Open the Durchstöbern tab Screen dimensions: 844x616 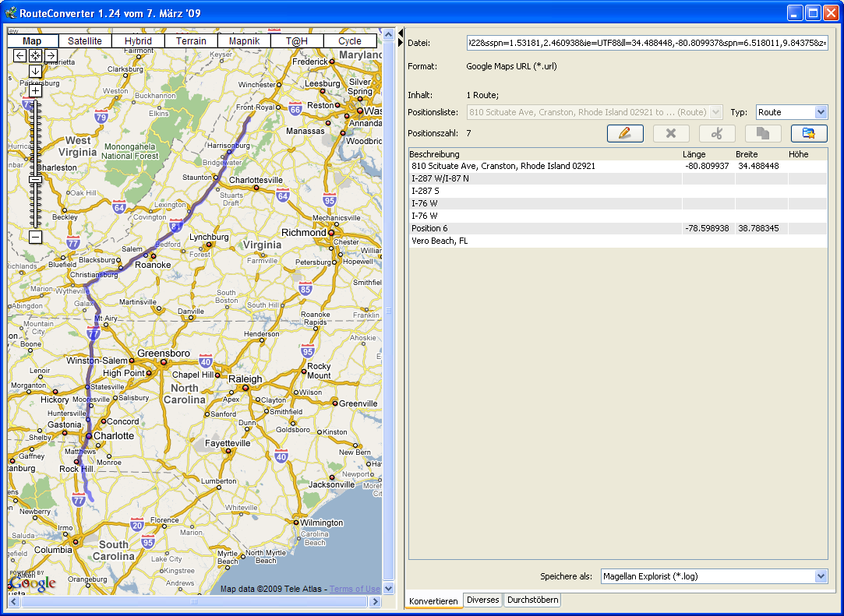coord(532,600)
